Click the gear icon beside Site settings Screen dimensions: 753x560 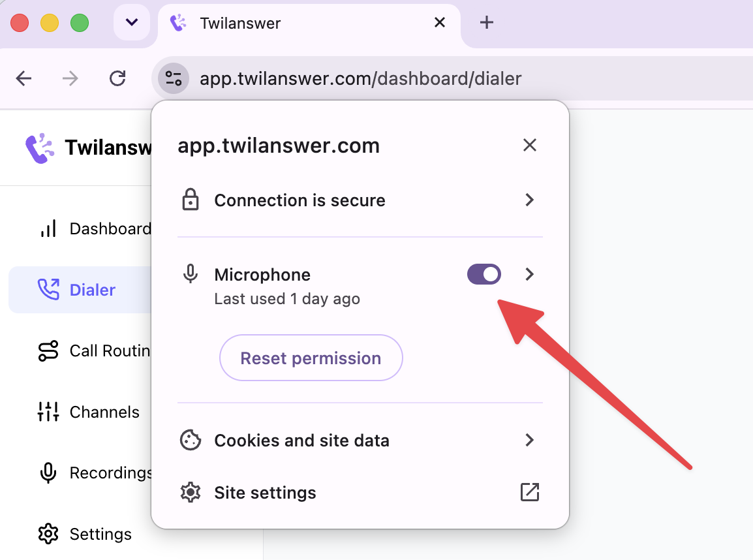tap(191, 492)
